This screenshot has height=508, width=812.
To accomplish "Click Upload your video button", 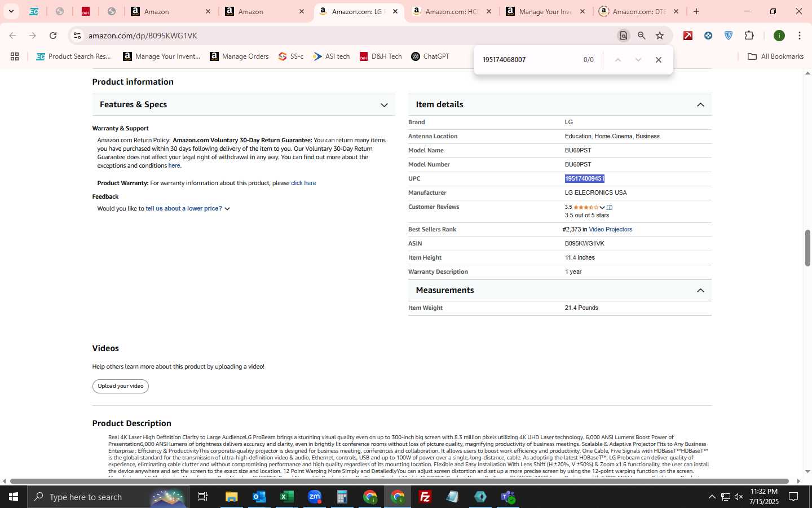I will coord(121,386).
